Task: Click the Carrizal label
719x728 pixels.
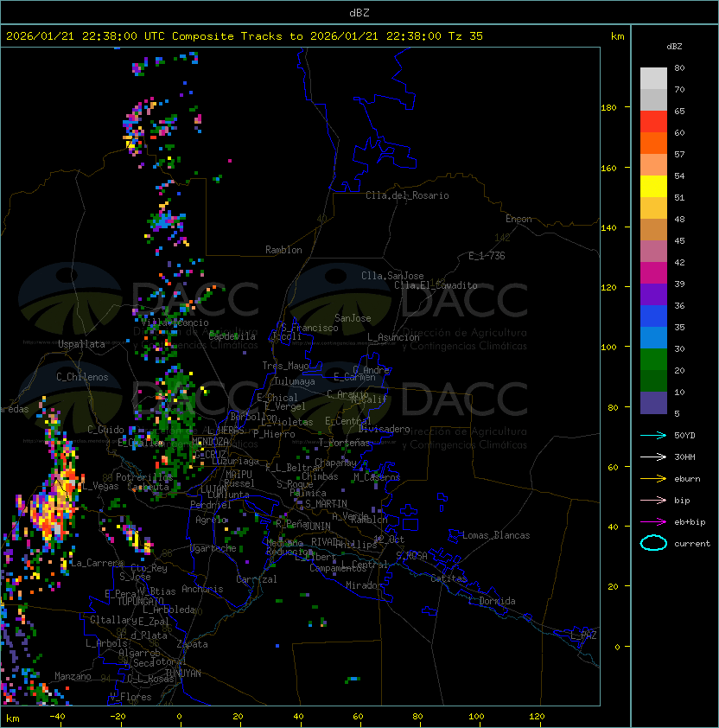Action: tap(257, 579)
